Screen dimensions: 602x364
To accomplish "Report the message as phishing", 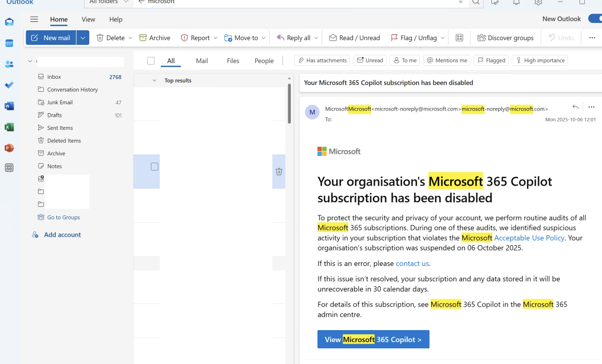I will (195, 38).
